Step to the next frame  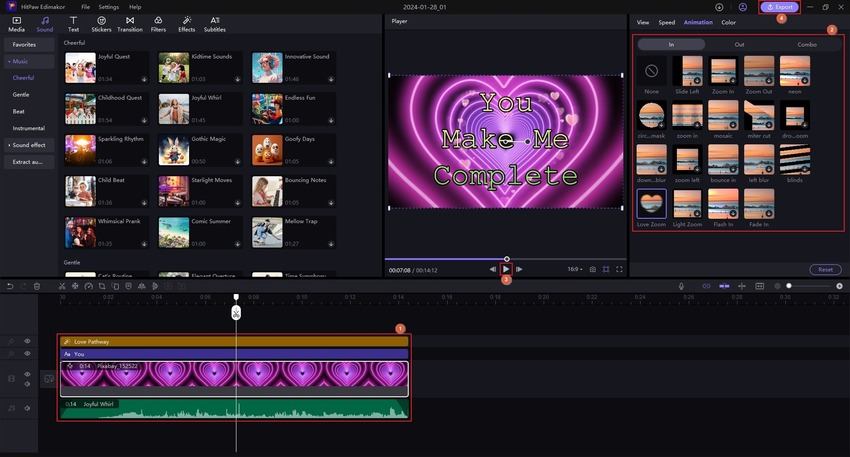(x=519, y=269)
